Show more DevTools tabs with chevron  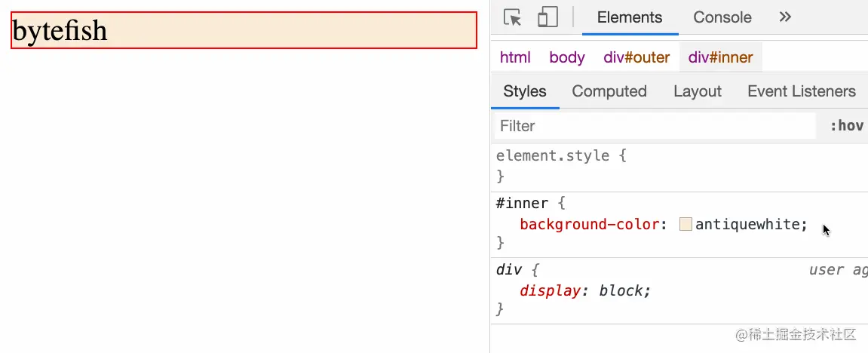pos(785,17)
